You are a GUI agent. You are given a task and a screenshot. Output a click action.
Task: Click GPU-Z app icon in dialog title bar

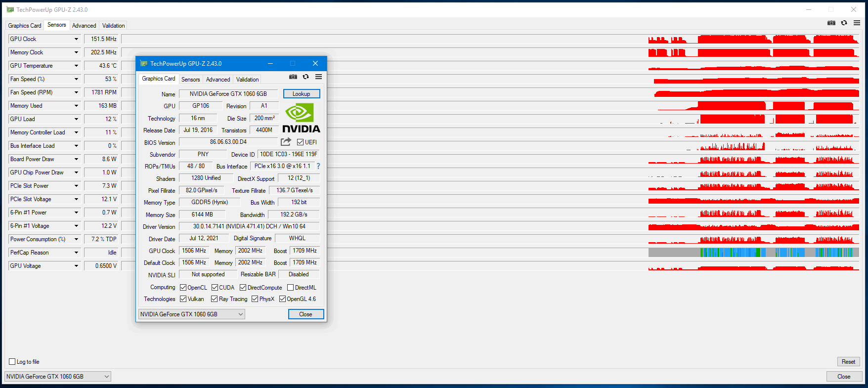point(144,63)
